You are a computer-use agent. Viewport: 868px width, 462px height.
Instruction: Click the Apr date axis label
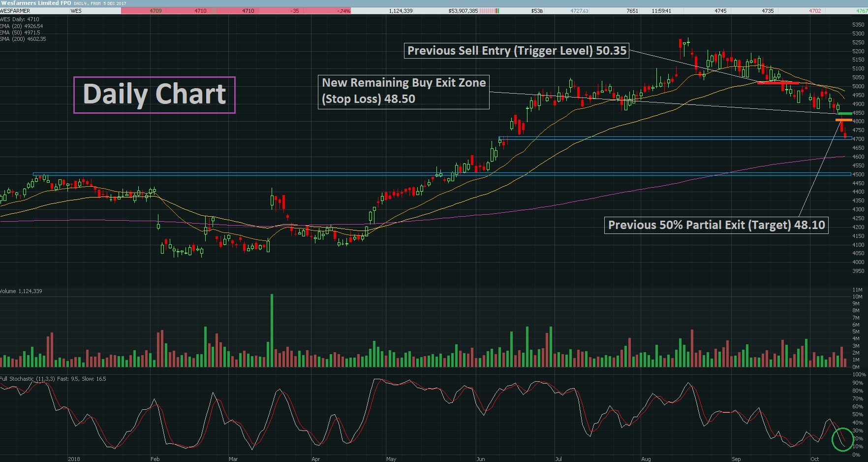tap(316, 459)
